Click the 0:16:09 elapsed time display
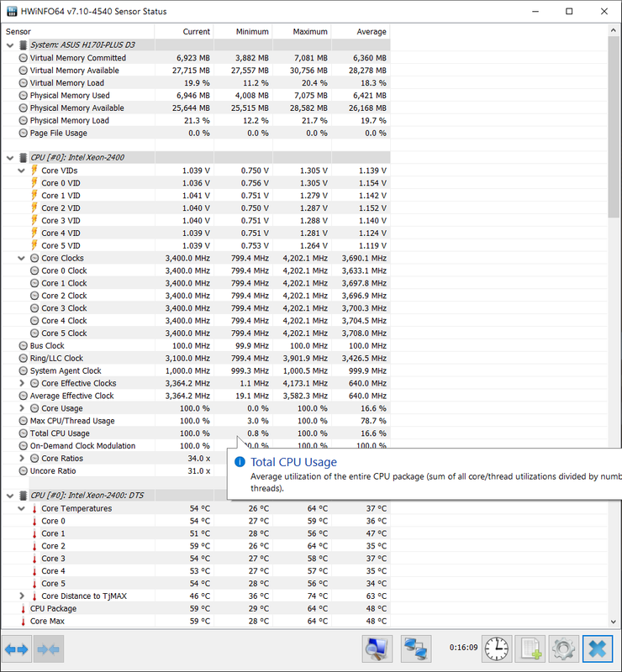 (463, 648)
